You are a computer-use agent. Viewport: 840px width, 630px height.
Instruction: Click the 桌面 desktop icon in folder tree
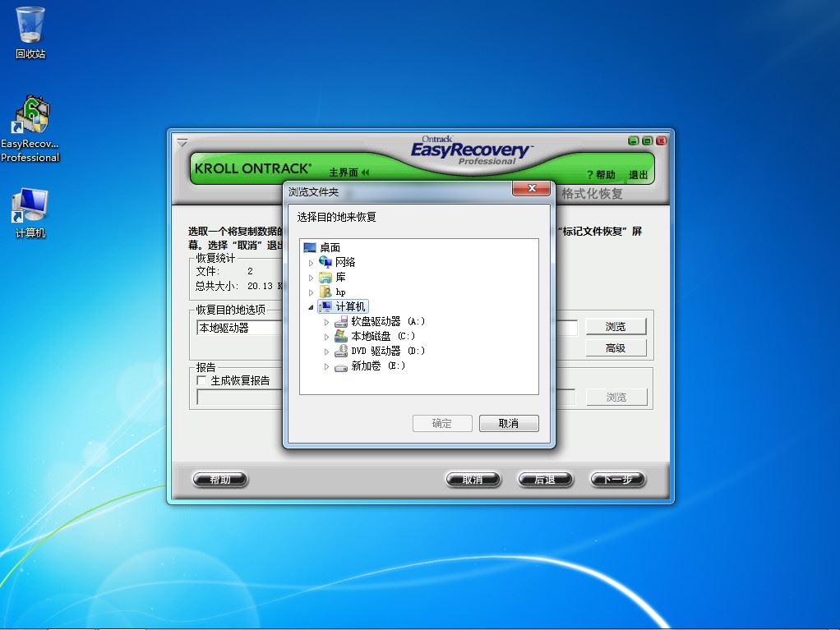(310, 247)
